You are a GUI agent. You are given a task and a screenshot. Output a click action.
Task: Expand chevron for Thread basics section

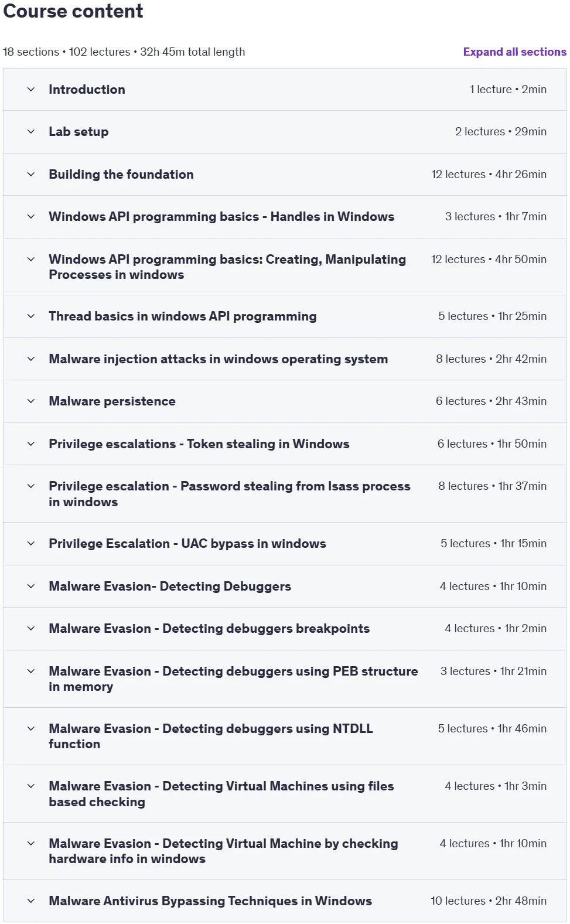click(x=31, y=316)
